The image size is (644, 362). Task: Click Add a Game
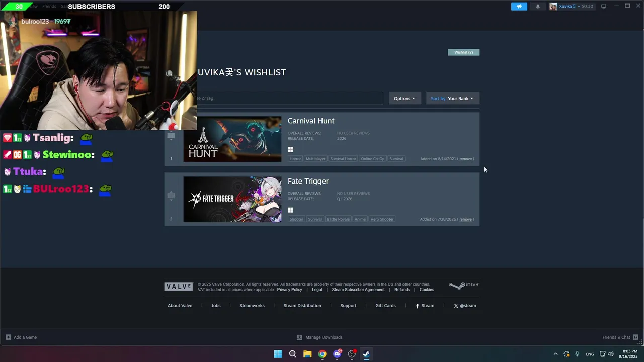(x=21, y=337)
